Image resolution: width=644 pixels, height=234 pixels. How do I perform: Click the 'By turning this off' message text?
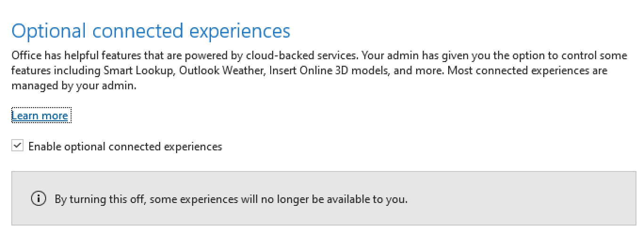tap(231, 199)
